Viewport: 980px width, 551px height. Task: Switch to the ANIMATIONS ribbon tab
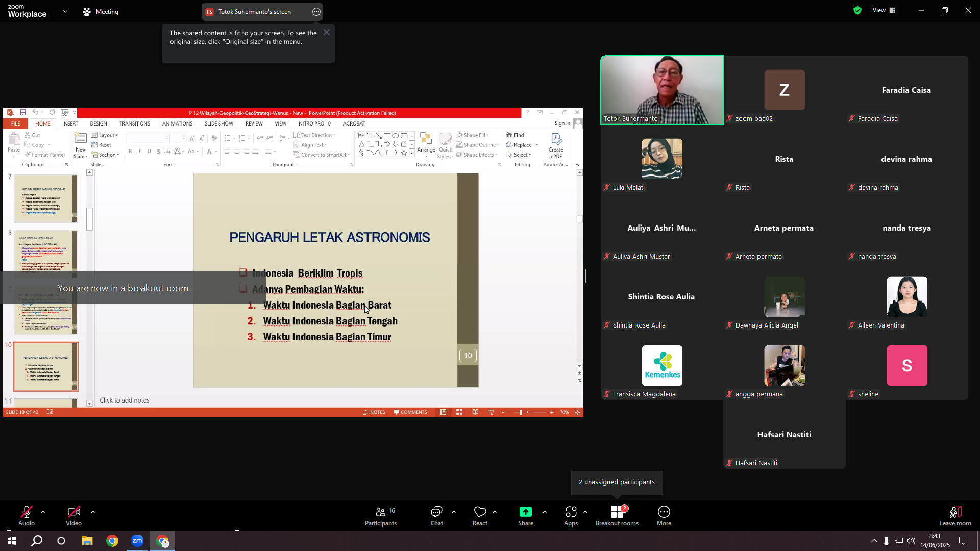tap(177, 123)
